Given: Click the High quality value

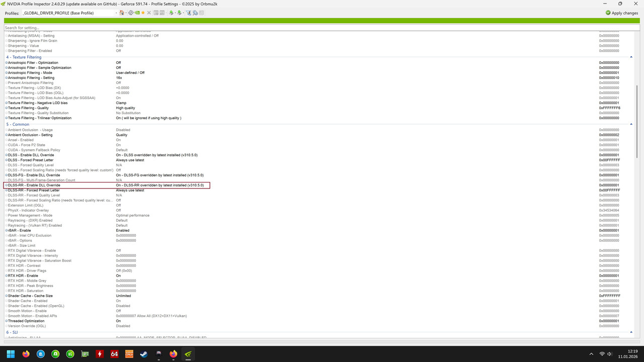Looking at the screenshot, I should pyautogui.click(x=125, y=108).
